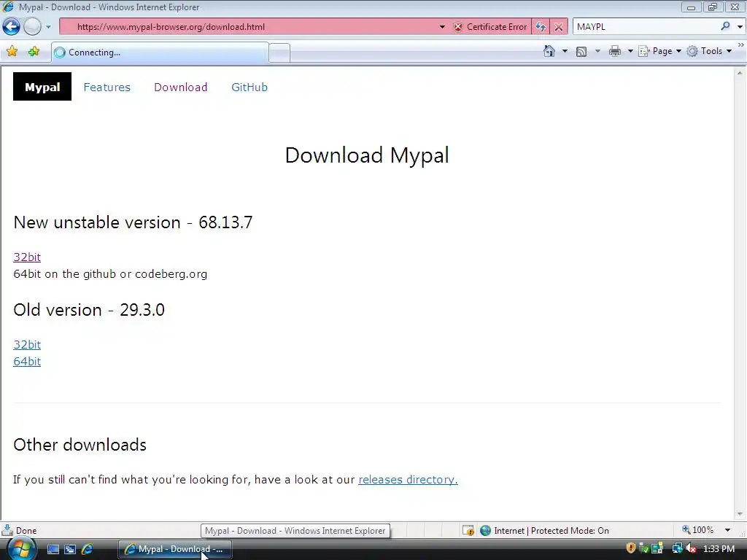Screen dimensions: 747x560
Task: Open the Features page link
Action: [107, 87]
